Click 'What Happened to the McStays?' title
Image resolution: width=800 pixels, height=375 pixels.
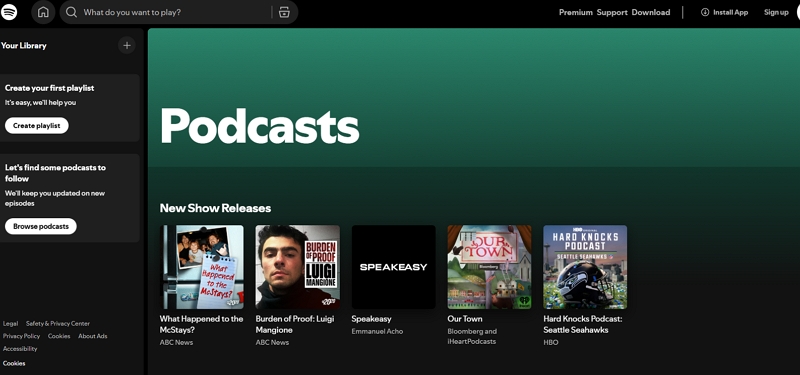[x=201, y=324]
